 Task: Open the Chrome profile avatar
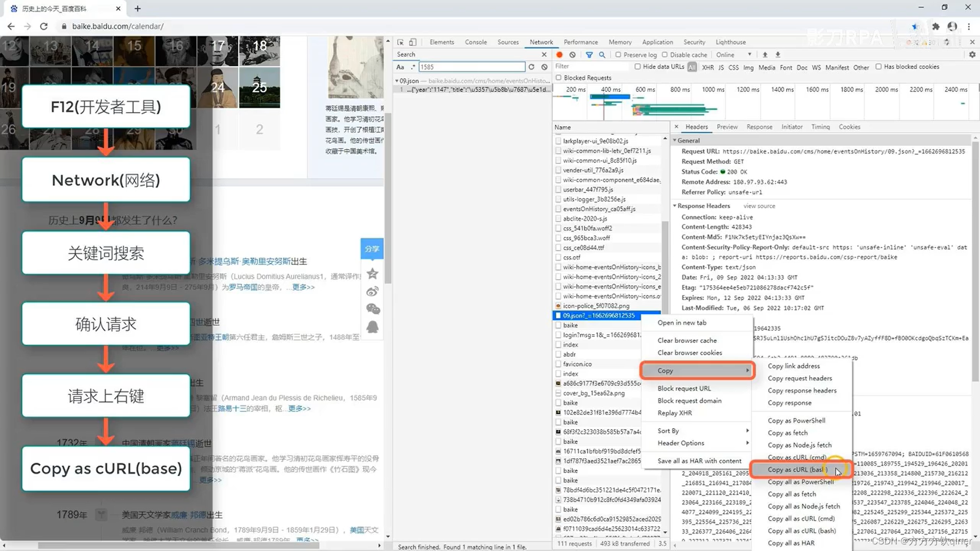tap(952, 26)
